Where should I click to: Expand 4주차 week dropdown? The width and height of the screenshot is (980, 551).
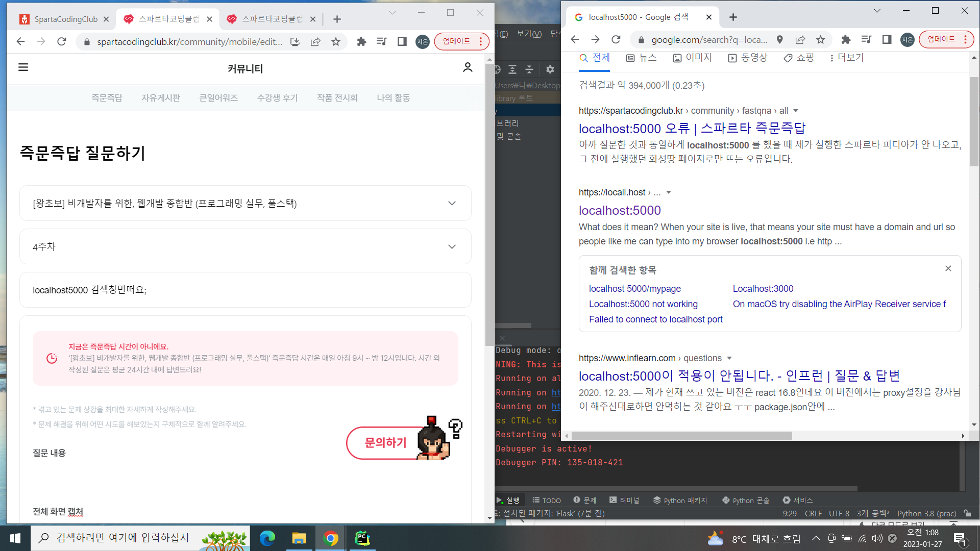point(246,246)
